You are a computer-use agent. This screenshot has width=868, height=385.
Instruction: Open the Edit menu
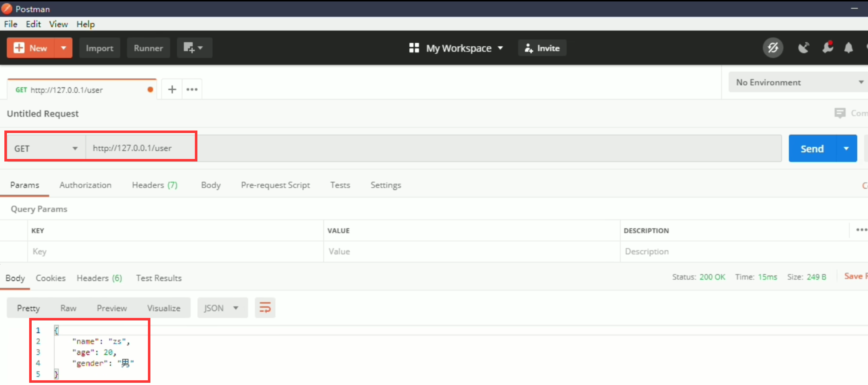[x=33, y=24]
